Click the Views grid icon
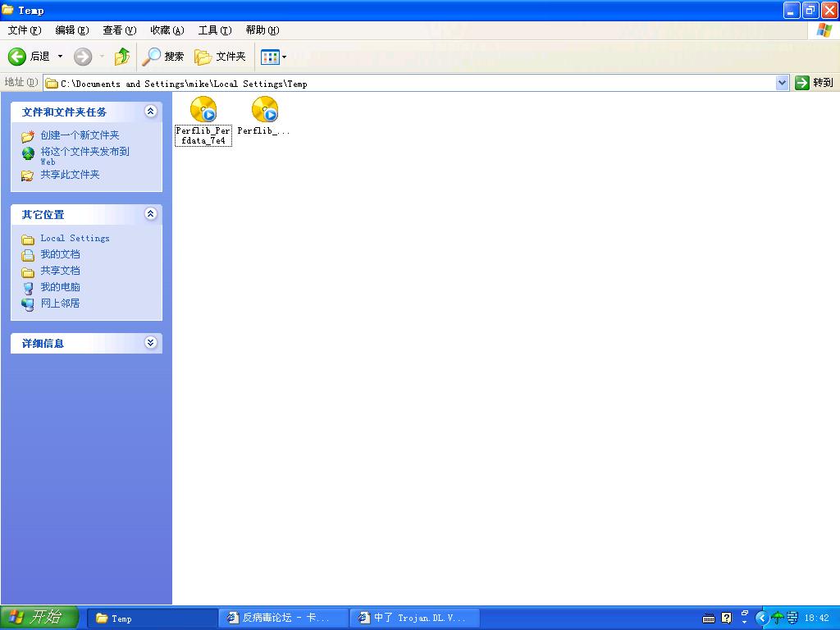 point(270,57)
